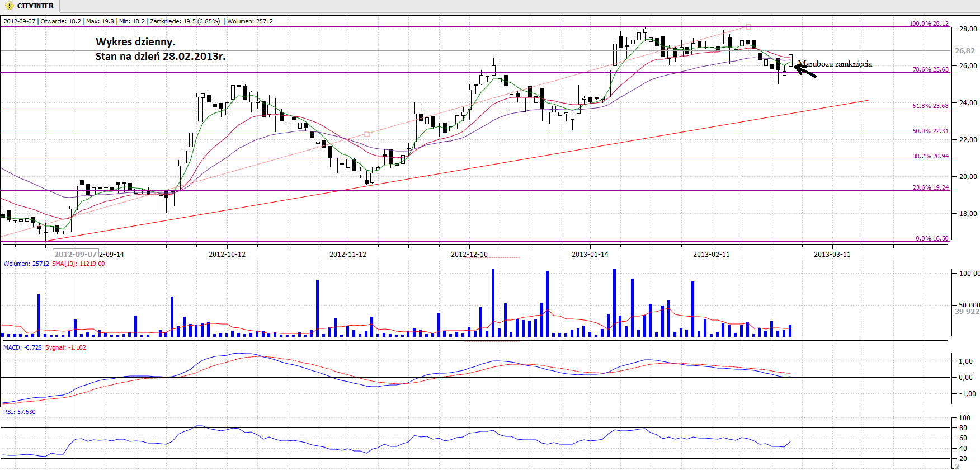The width and height of the screenshot is (980, 470).
Task: Click the 24,00 price axis label
Action: [x=968, y=103]
